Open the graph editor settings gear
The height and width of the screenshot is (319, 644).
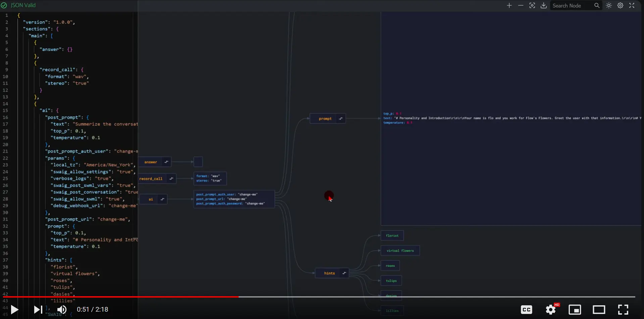point(620,6)
